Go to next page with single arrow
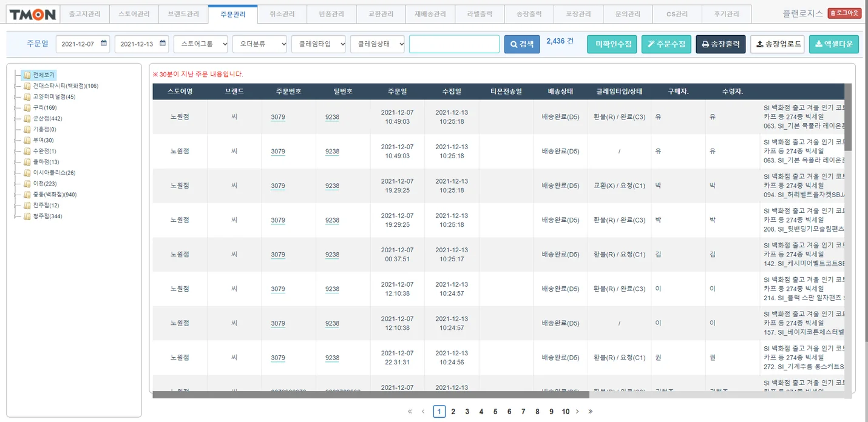 coord(577,412)
